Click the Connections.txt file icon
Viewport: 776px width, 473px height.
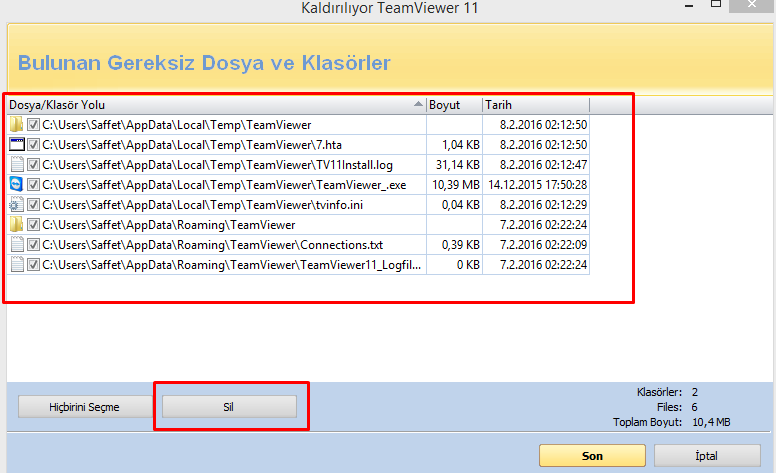tap(17, 244)
